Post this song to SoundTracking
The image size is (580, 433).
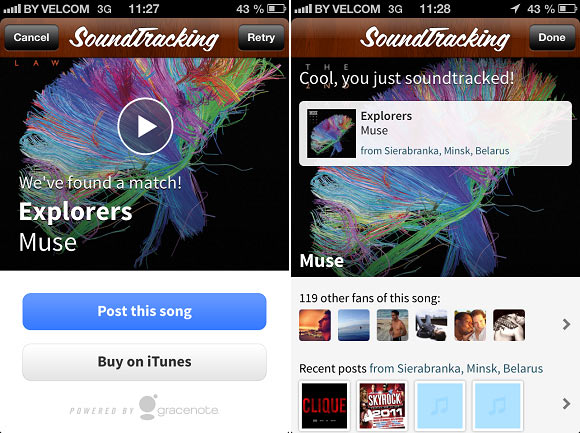144,311
